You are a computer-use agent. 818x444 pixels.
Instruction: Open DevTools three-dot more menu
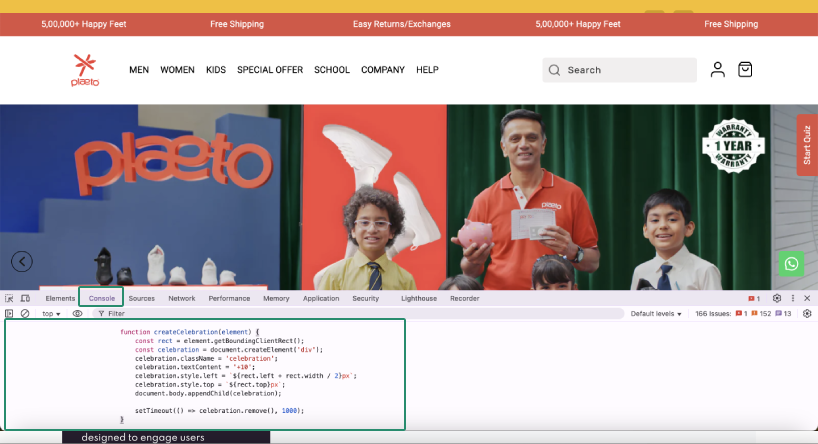[793, 298]
